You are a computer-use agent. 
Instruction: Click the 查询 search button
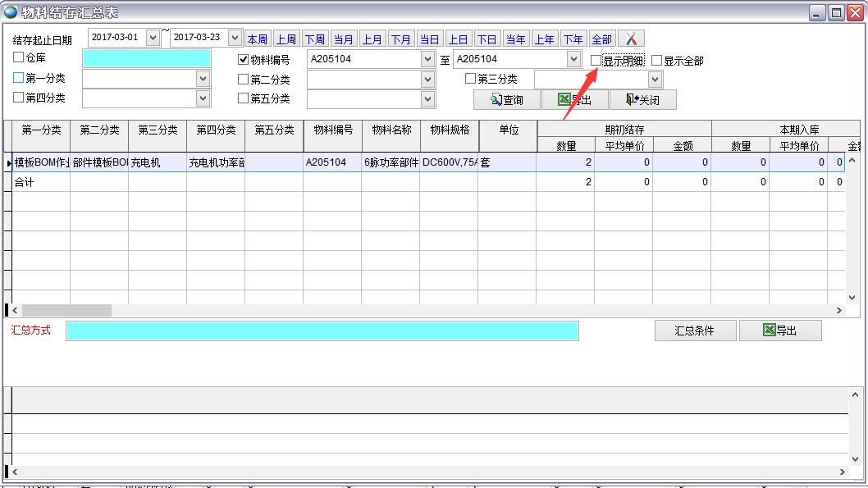pyautogui.click(x=506, y=100)
